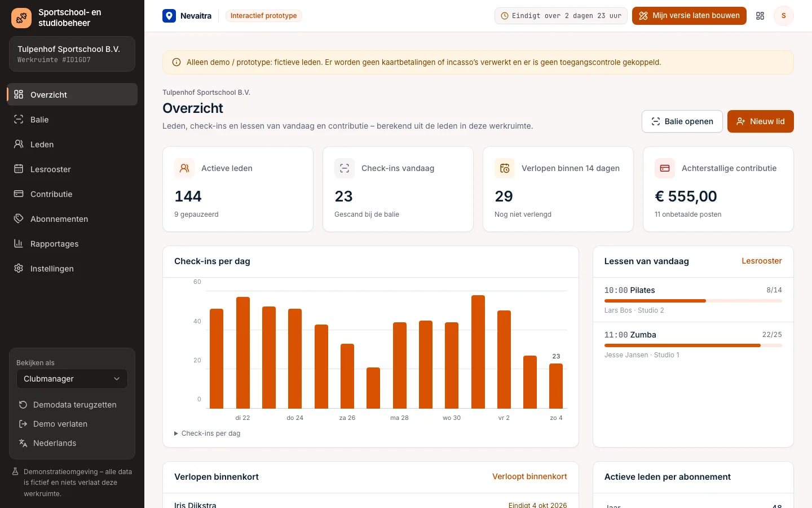Image resolution: width=812 pixels, height=508 pixels.
Task: Navigate to Contributie page
Action: pyautogui.click(x=72, y=194)
